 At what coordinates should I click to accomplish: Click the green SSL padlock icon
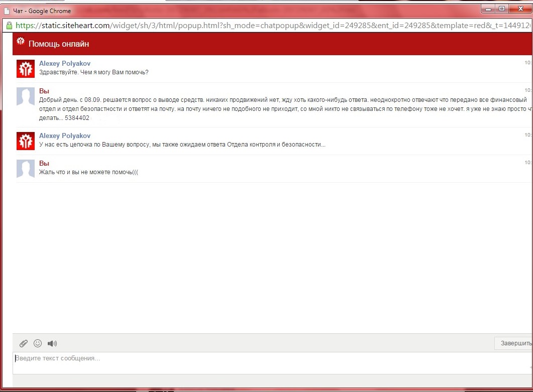tap(9, 25)
